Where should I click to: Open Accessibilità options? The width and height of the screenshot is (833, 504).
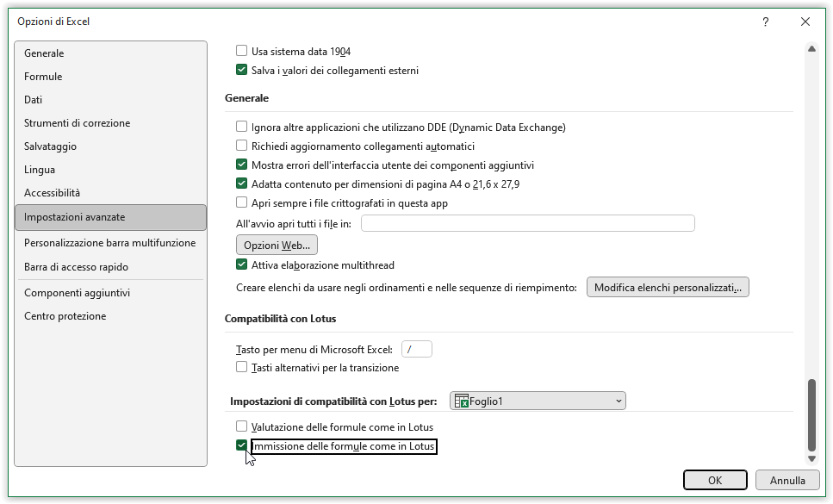[x=110, y=193]
